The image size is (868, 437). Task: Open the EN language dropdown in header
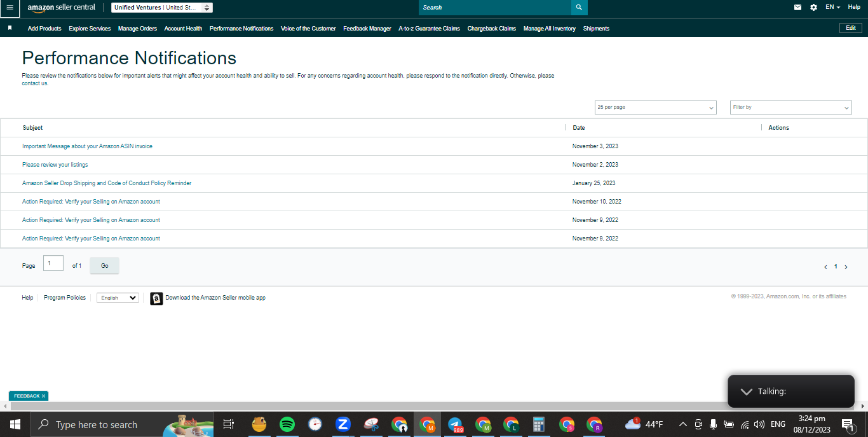[x=832, y=7]
